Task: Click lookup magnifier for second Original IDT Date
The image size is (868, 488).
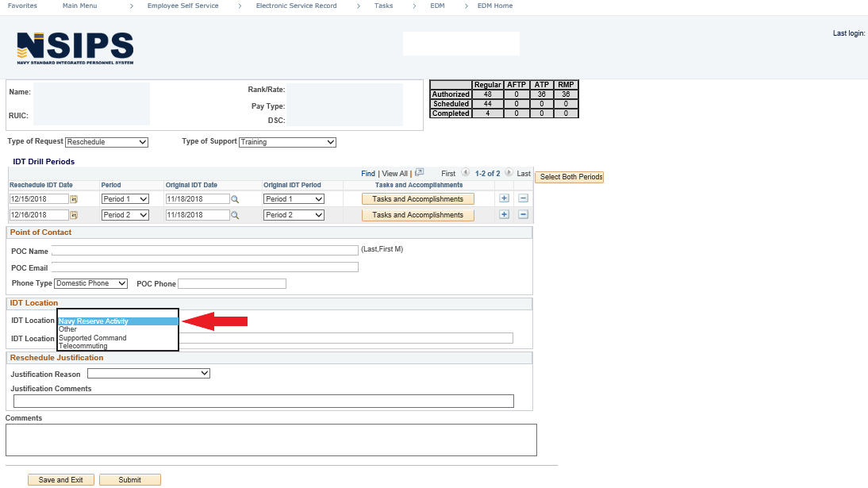Action: (x=235, y=215)
